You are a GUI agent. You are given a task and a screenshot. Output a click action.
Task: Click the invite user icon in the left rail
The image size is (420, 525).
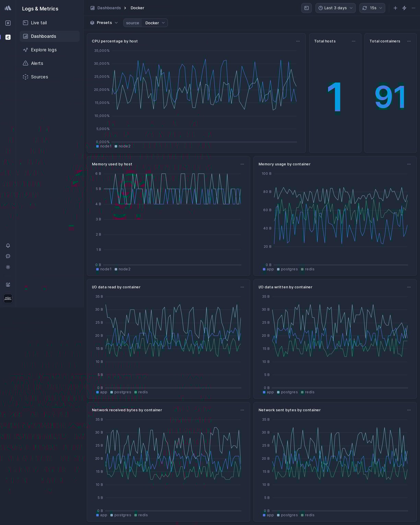[8, 284]
